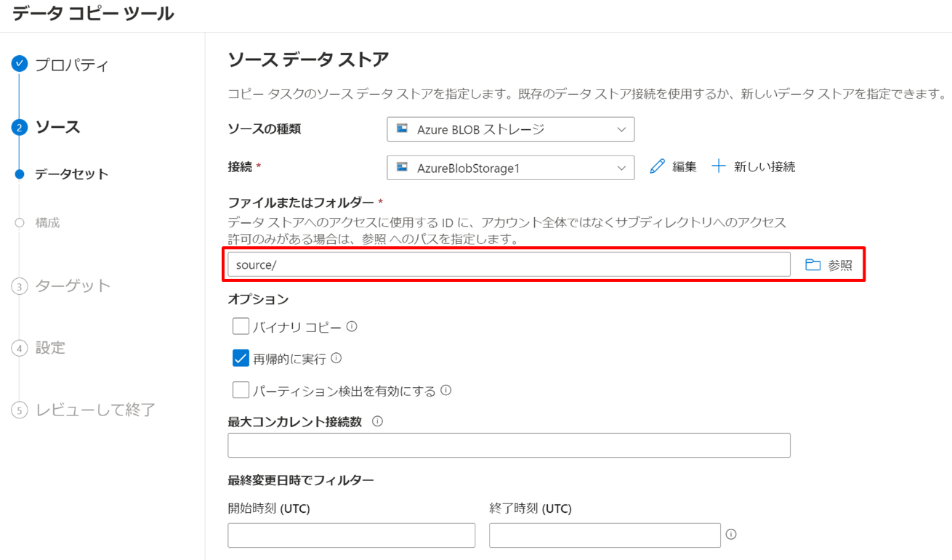Click the pencil edit icon beside connection
The image size is (952, 560).
(657, 166)
